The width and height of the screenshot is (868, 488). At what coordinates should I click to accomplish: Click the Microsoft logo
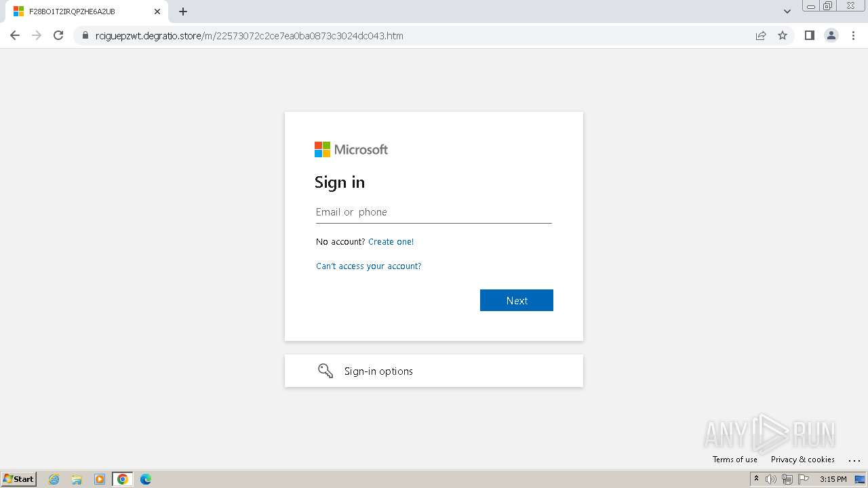351,149
